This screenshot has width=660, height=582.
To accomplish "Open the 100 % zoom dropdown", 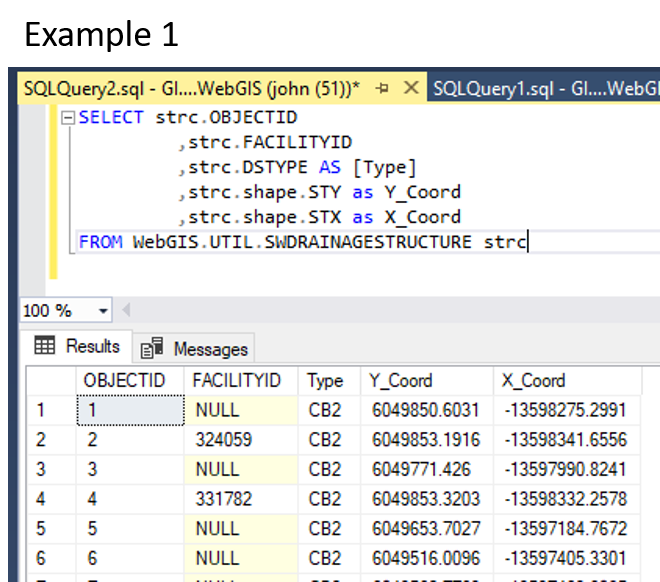I will [103, 311].
